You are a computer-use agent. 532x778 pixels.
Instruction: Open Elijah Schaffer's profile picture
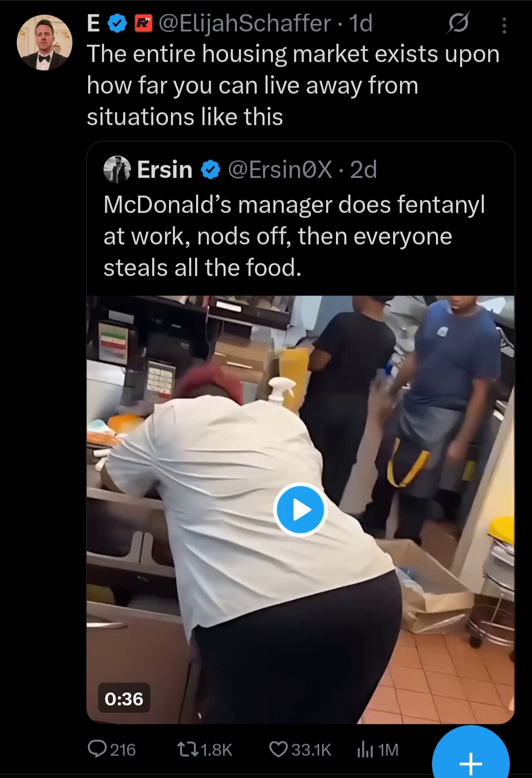44,42
